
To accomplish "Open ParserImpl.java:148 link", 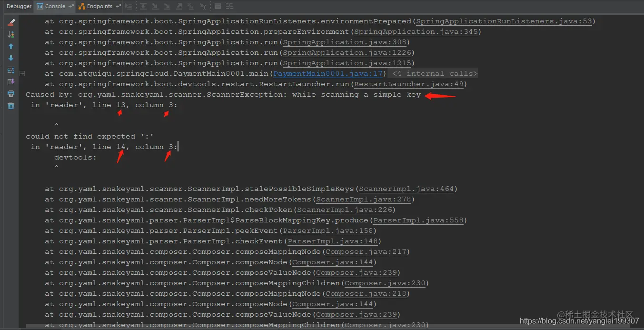I will pyautogui.click(x=332, y=241).
